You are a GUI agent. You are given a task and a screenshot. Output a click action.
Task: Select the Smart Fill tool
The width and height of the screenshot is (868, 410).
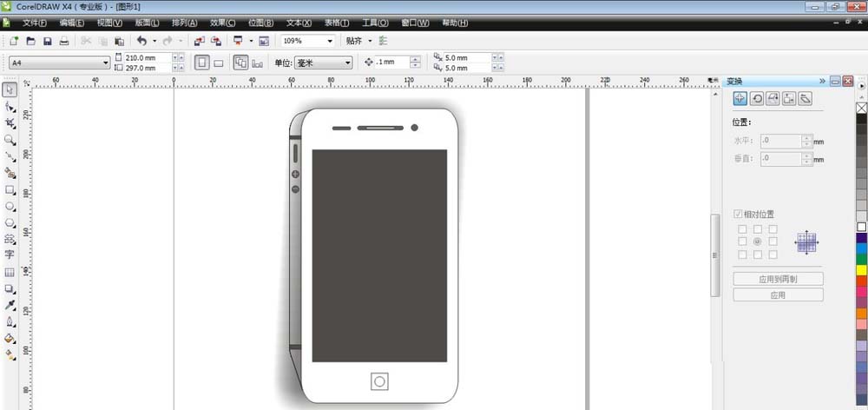click(10, 173)
